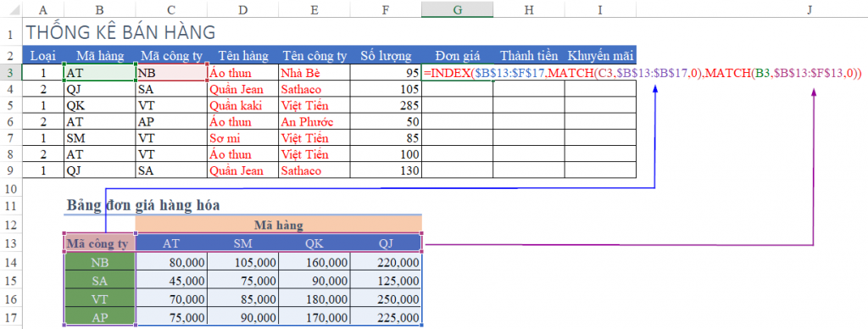The width and height of the screenshot is (868, 329).
Task: Click quantity cell with value 285
Action: tap(386, 105)
